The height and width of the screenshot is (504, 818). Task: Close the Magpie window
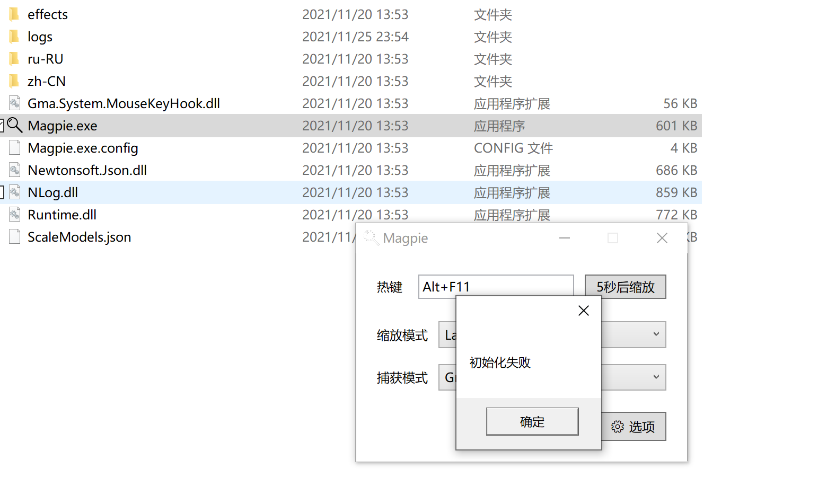(662, 238)
